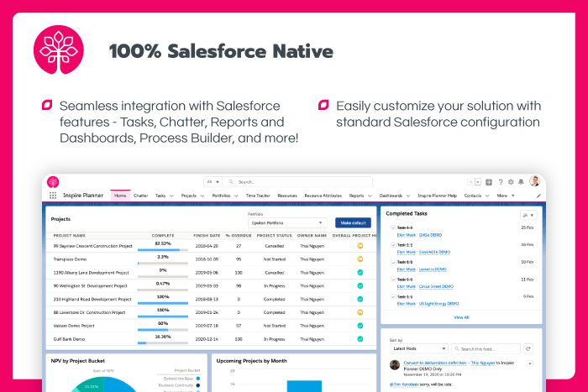Open the More navigation dropdown
The width and height of the screenshot is (588, 392).
pyautogui.click(x=506, y=196)
